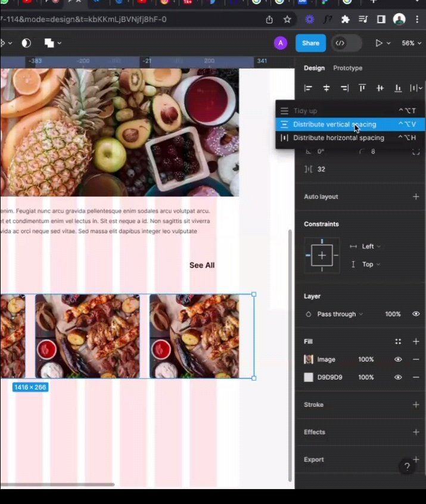Add an Effect with plus icon

pos(416,433)
